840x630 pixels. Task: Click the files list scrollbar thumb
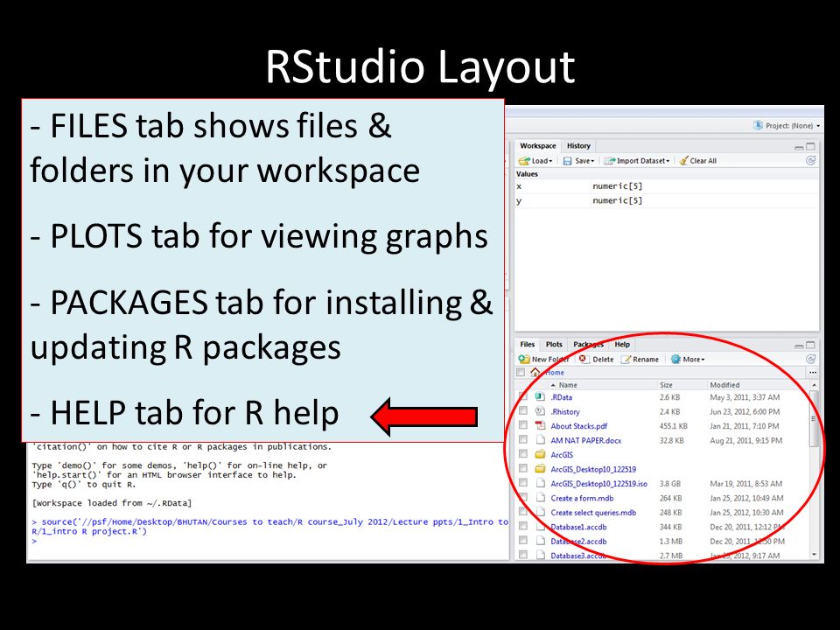(814, 418)
